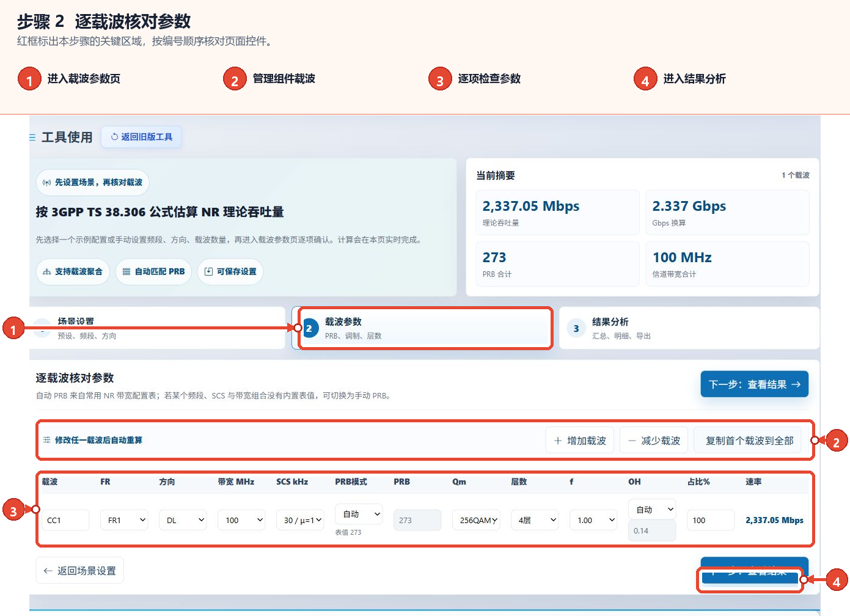Click the 100 MHz 信道带宽合计 card
Viewport: 850px width, 616px height.
pos(727,263)
